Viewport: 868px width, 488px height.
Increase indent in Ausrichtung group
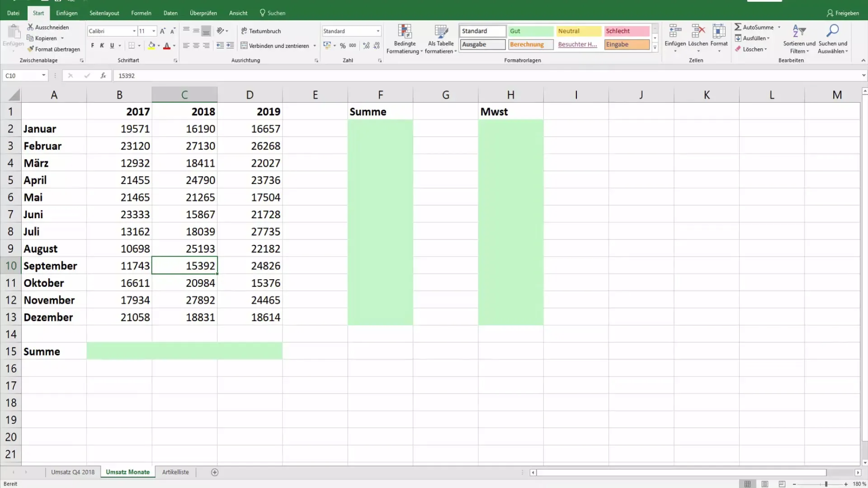coord(230,45)
